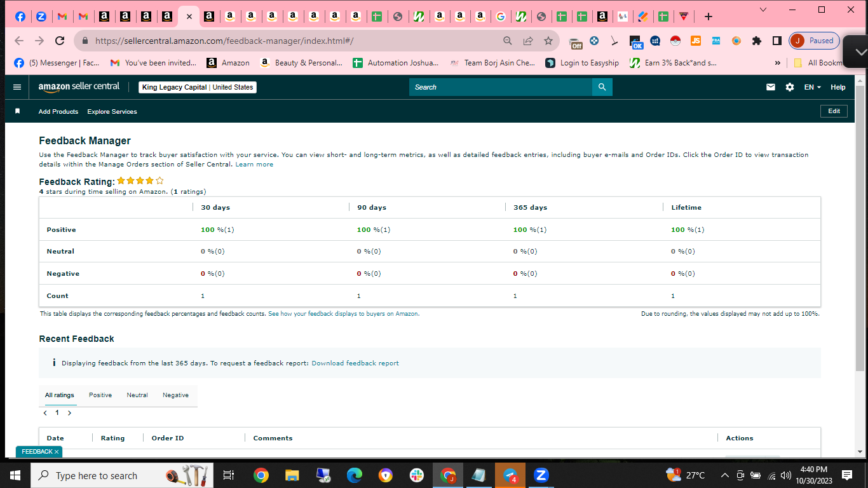Show more bookmarks with the double chevron
Image resolution: width=868 pixels, height=488 pixels.
pos(778,63)
